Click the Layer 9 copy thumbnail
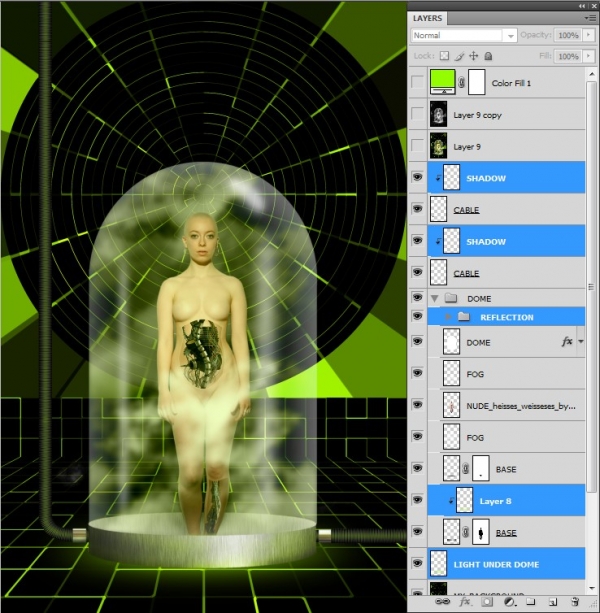 click(x=439, y=114)
